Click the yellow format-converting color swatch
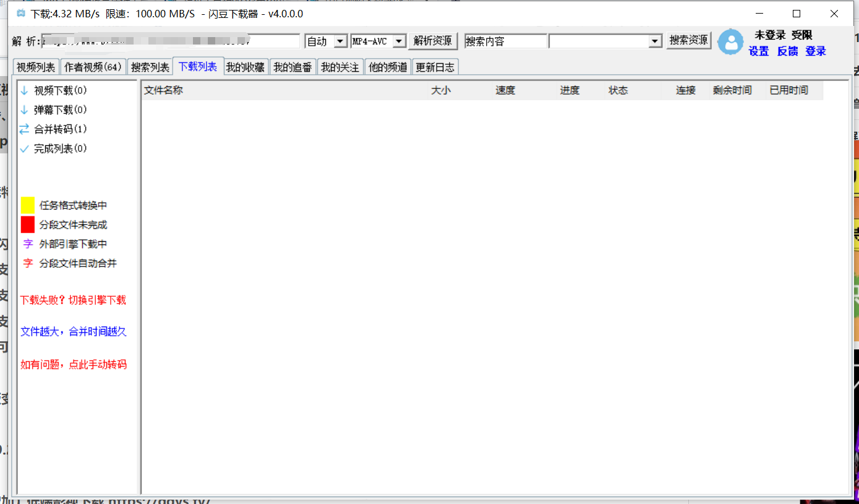Viewport: 859px width, 504px height. coord(28,205)
